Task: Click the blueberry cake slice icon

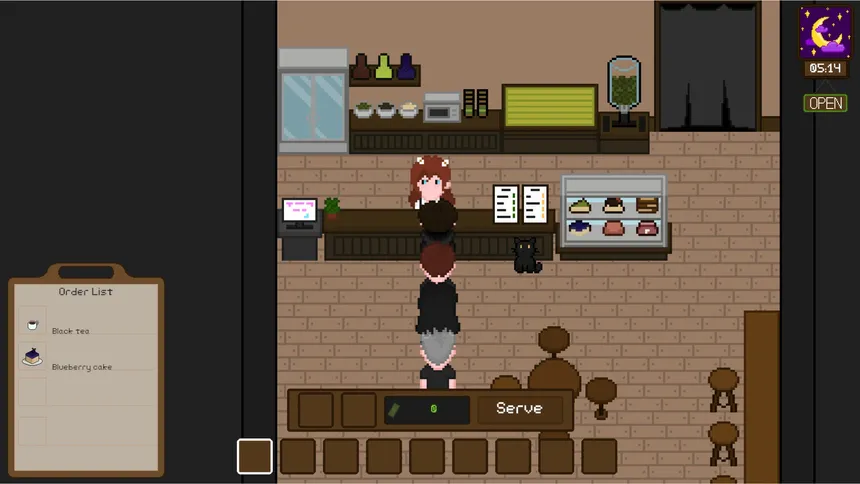Action: 32,357
